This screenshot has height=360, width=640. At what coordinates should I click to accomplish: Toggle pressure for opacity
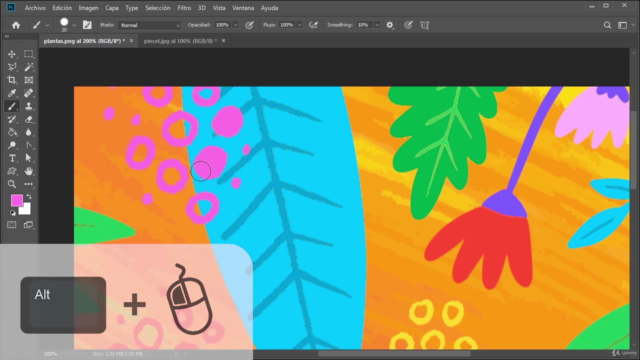249,25
